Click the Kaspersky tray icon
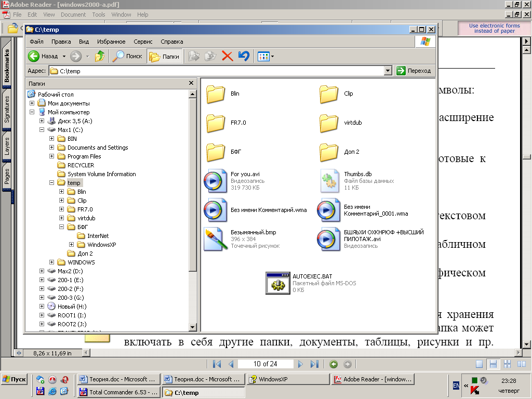The image size is (532, 399). point(475,390)
